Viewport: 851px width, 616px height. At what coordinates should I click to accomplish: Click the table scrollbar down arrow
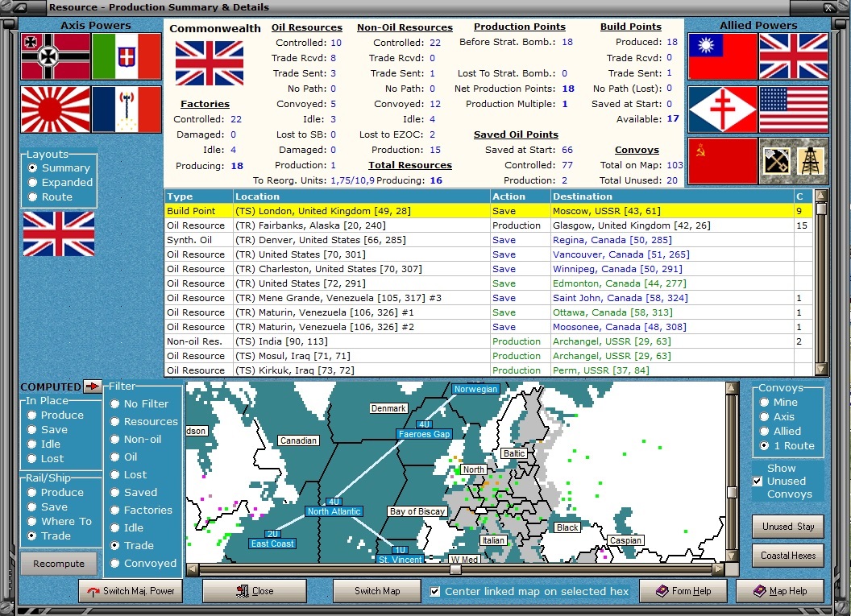821,370
